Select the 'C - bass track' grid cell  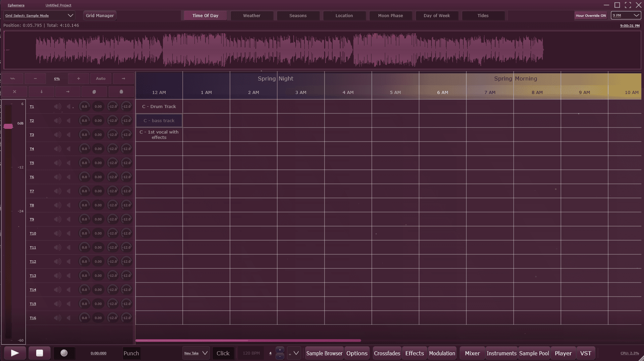[x=159, y=120]
